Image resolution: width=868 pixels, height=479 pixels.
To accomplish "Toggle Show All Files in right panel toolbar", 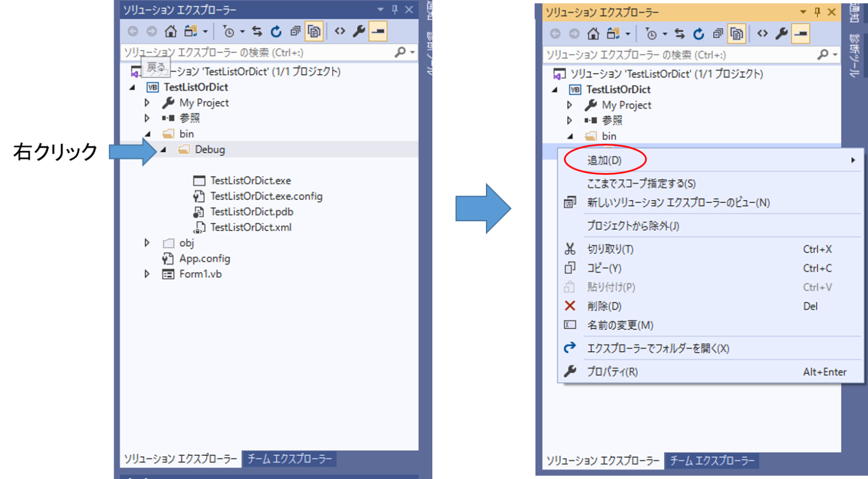I will coord(736,34).
